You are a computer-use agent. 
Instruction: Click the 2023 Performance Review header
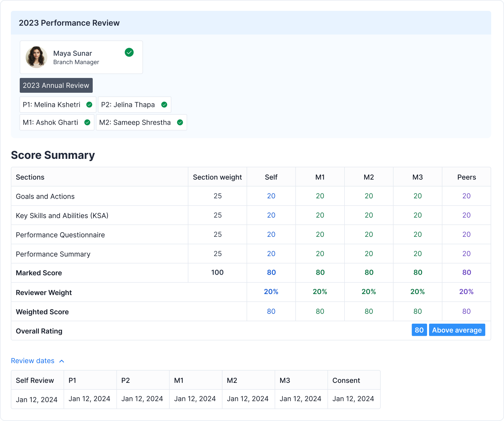69,23
